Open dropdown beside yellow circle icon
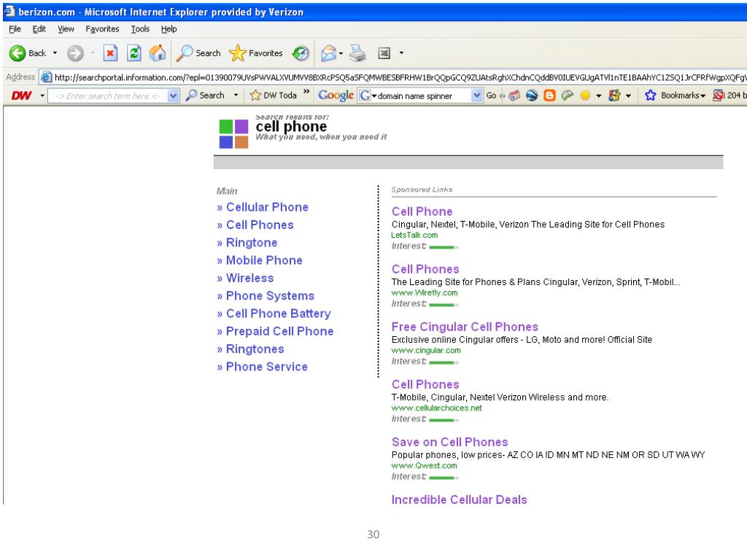The height and width of the screenshot is (560, 747). (x=599, y=96)
